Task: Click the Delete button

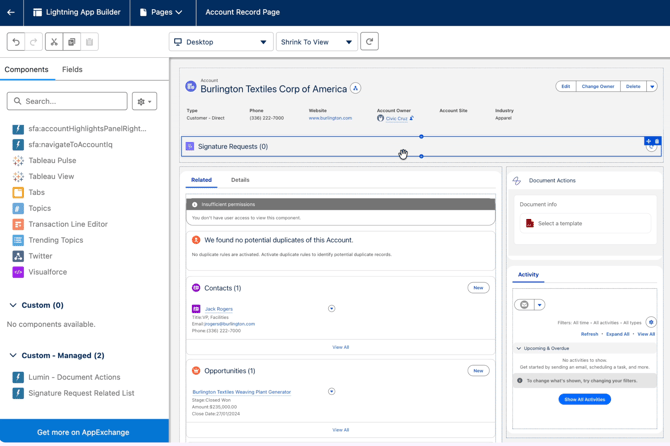Action: tap(633, 86)
